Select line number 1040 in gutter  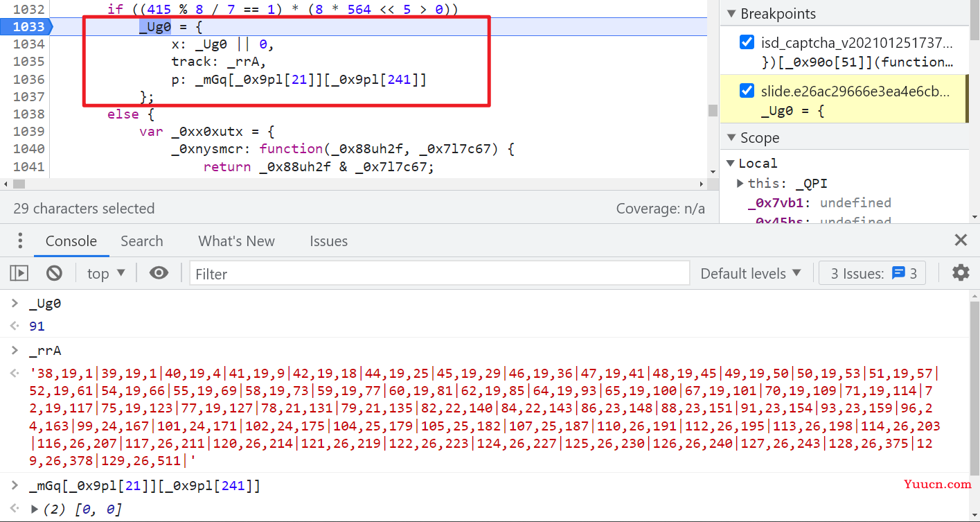28,148
